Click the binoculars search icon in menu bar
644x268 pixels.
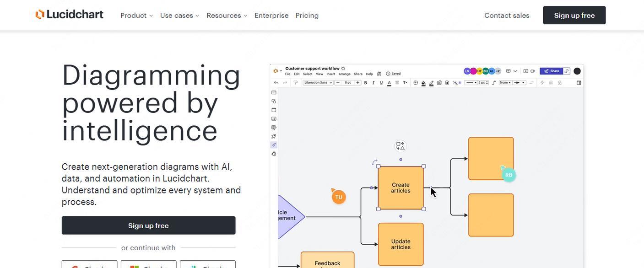[379, 74]
